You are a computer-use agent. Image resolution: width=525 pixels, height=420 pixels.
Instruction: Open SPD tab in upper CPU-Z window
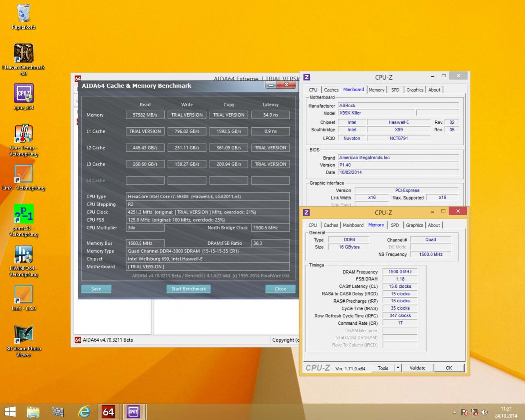click(x=395, y=90)
